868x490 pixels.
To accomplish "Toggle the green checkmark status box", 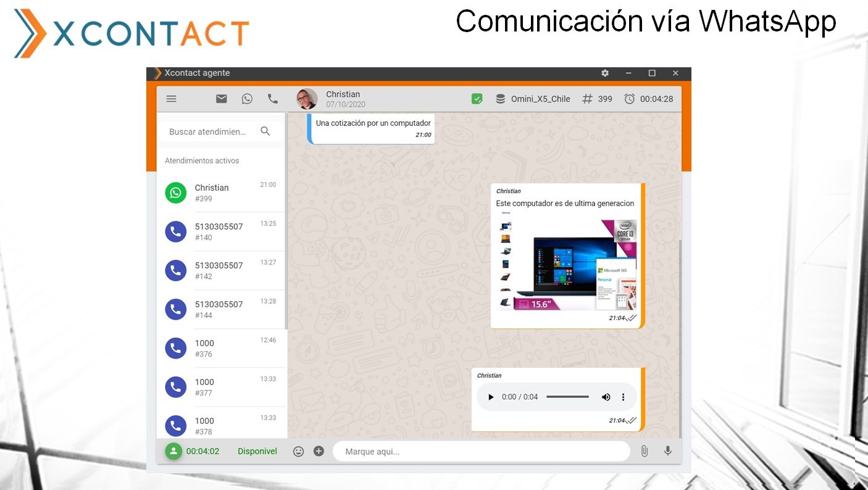I will point(477,99).
